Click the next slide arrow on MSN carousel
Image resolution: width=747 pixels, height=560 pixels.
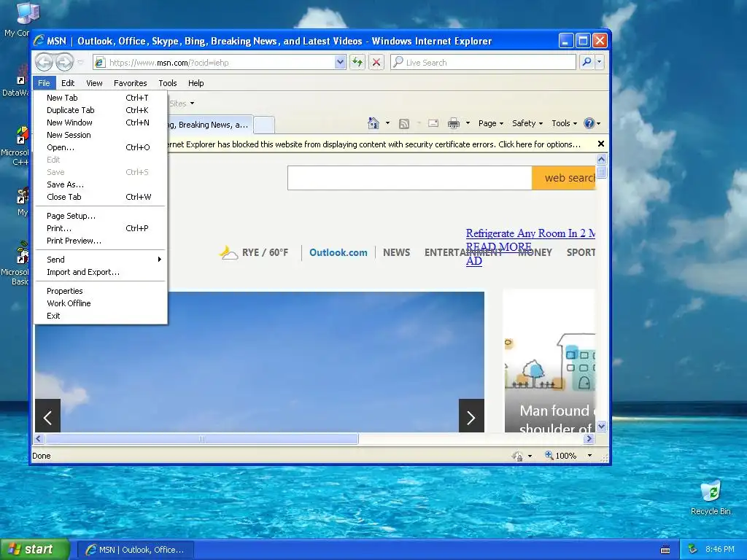[x=471, y=416]
